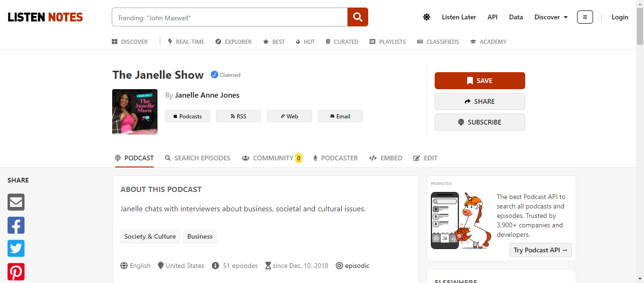Toggle the dark mode sun icon

427,17
